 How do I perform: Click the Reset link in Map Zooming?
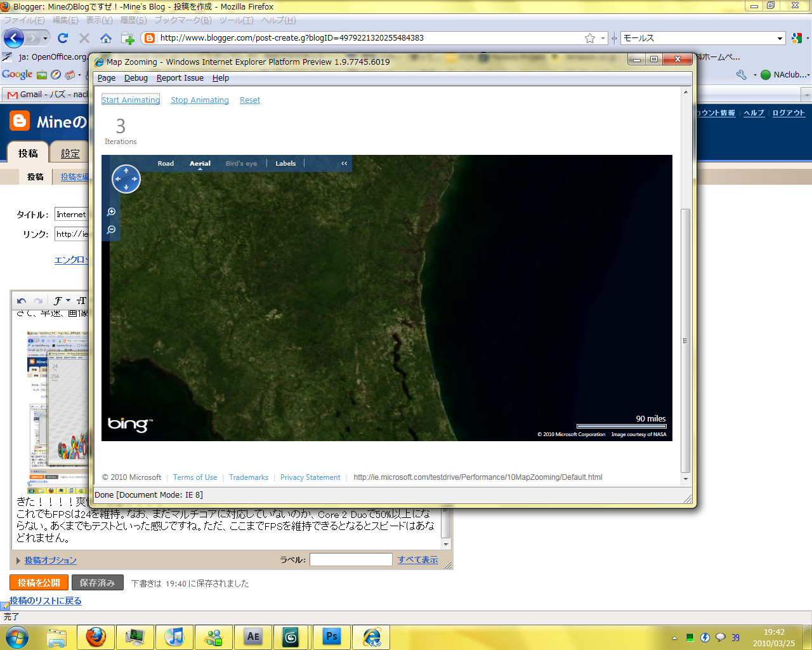tap(250, 100)
